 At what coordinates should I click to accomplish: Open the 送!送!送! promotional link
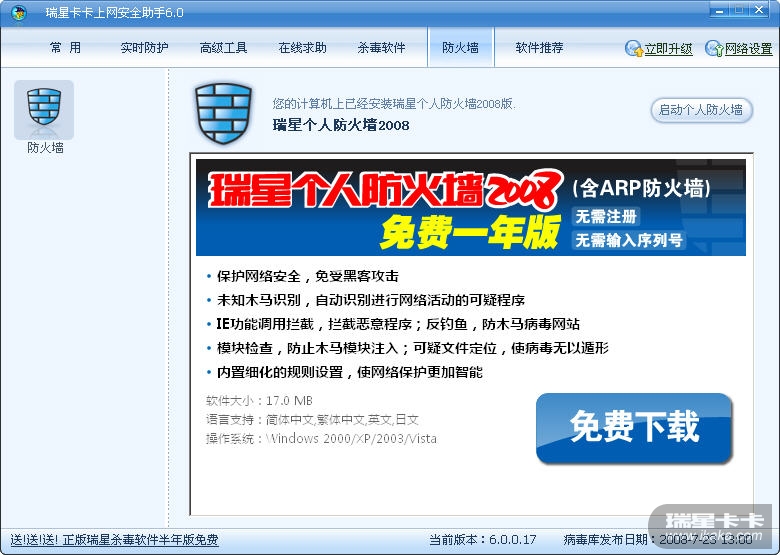pos(114,540)
